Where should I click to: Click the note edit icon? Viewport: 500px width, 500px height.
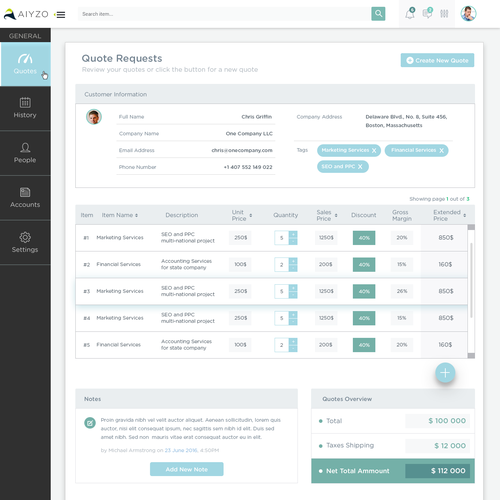pos(90,423)
